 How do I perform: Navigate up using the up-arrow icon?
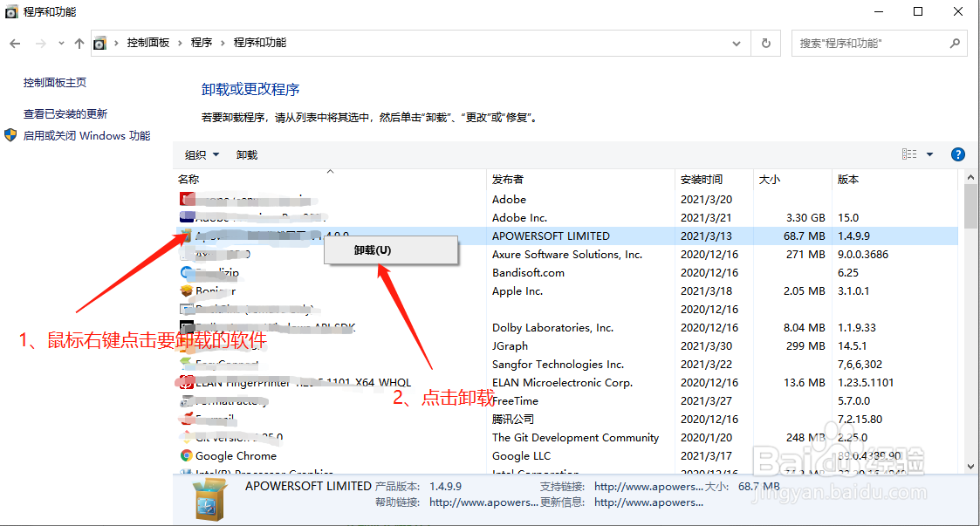tap(79, 43)
